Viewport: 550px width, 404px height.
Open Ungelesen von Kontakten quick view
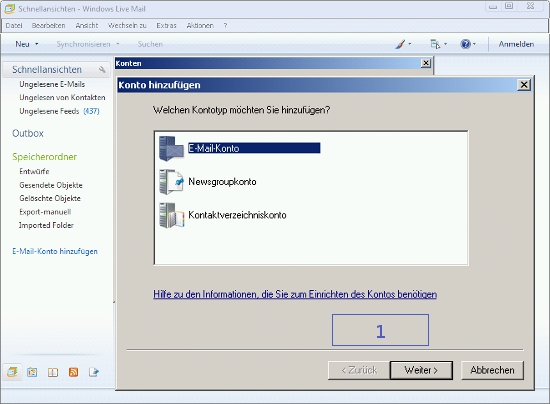tap(62, 97)
